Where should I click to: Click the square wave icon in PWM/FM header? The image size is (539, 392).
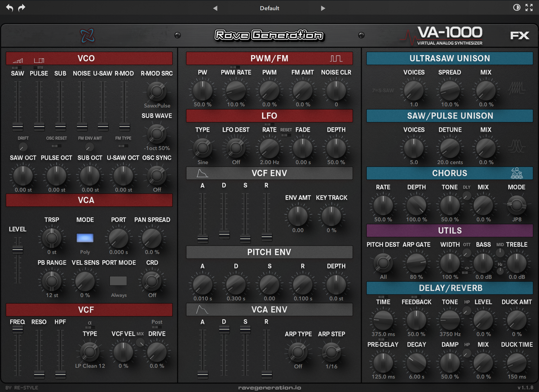[336, 58]
